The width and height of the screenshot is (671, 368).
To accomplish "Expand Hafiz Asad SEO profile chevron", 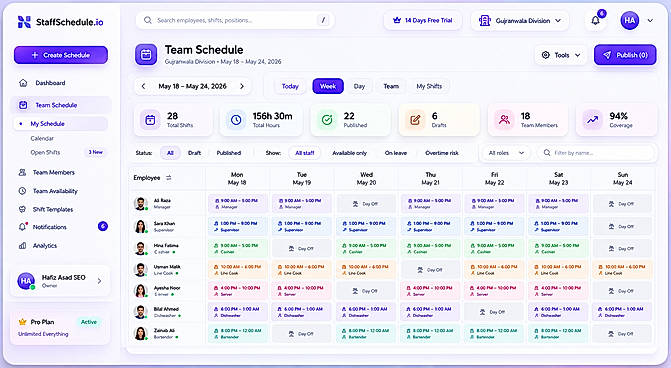I will coord(99,281).
